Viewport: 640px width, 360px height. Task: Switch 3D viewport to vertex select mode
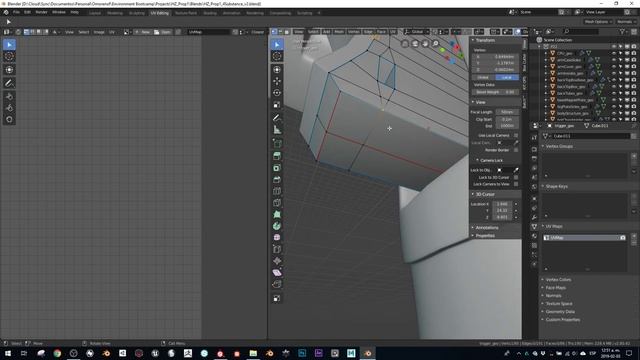click(x=274, y=32)
